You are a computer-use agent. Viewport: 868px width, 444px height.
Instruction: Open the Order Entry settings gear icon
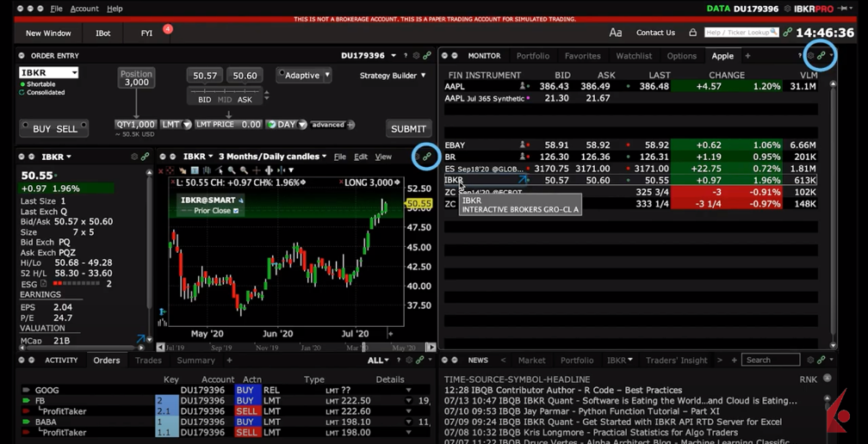[x=416, y=56]
